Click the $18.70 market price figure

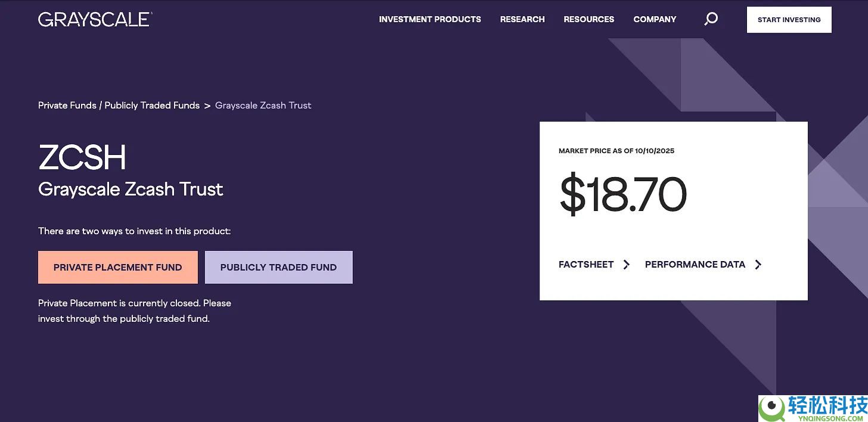tap(623, 195)
